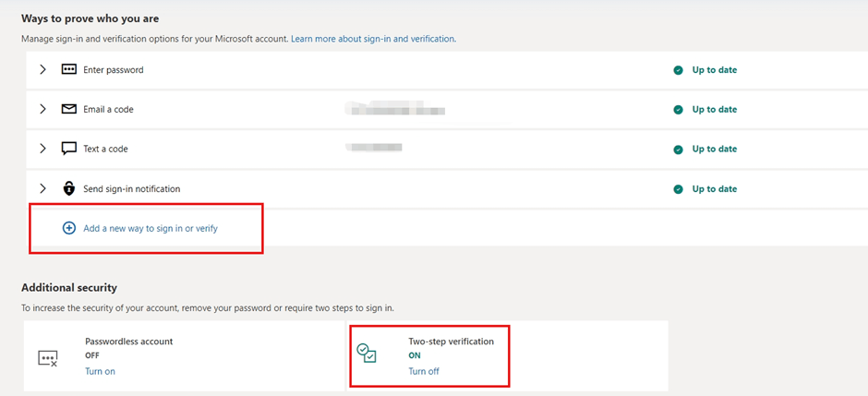This screenshot has height=396, width=868.
Task: Click the Passwordless account title
Action: coord(129,342)
